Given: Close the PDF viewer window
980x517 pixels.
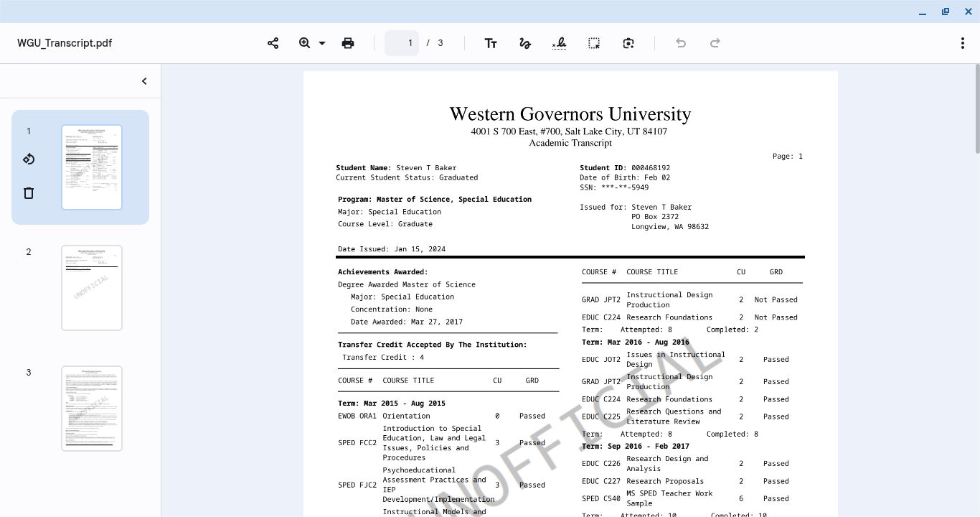Looking at the screenshot, I should pyautogui.click(x=969, y=11).
